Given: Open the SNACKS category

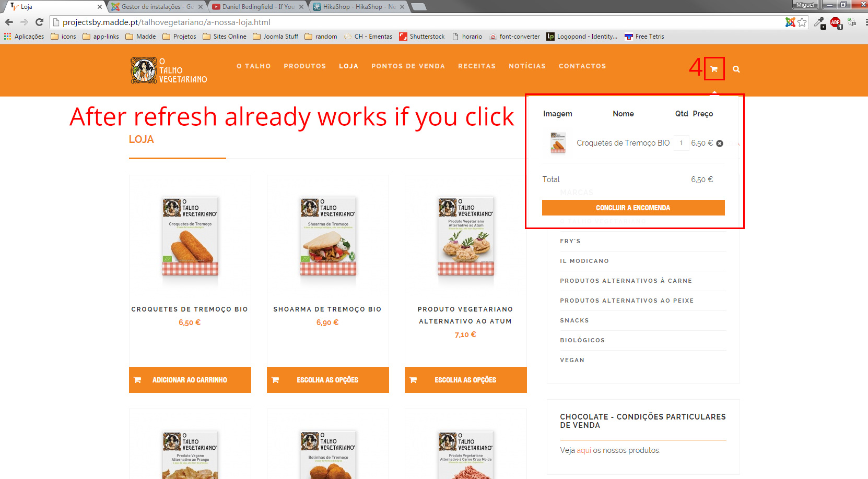Looking at the screenshot, I should pyautogui.click(x=574, y=320).
